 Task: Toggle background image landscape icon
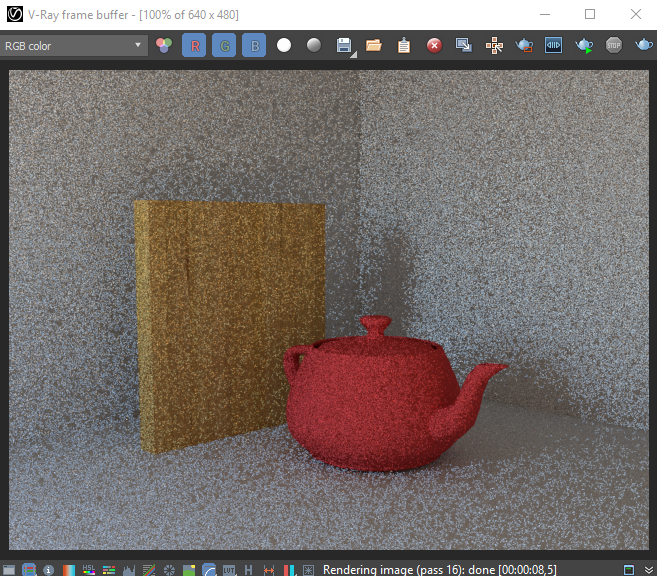(x=189, y=570)
